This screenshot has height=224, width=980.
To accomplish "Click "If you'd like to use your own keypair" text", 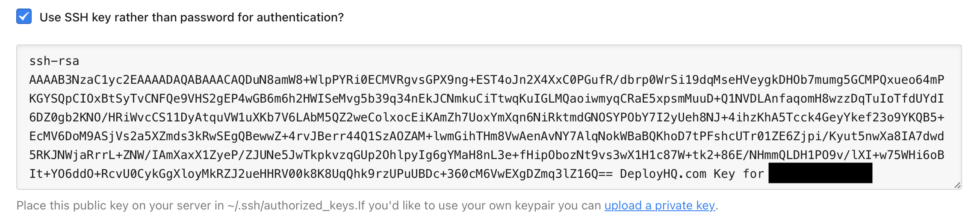I will click(436, 206).
